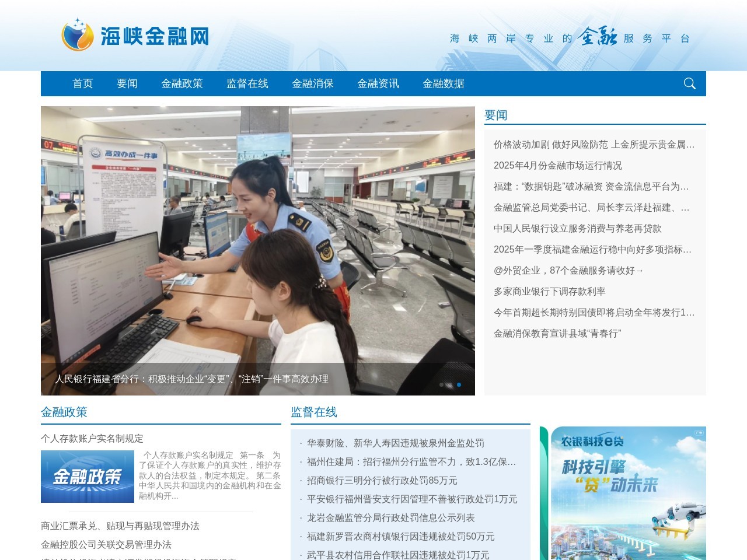Click the 海峡金融网 site logo

pos(135,35)
